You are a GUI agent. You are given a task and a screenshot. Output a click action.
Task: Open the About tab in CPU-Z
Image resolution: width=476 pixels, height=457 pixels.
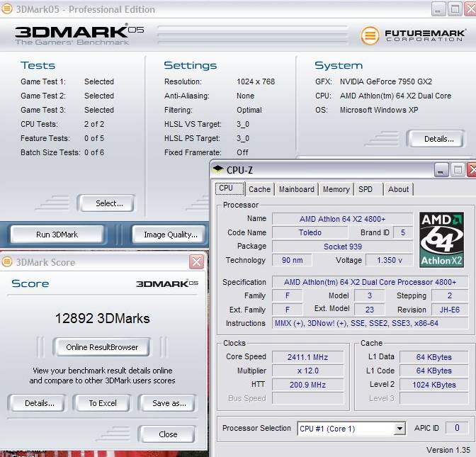point(398,189)
